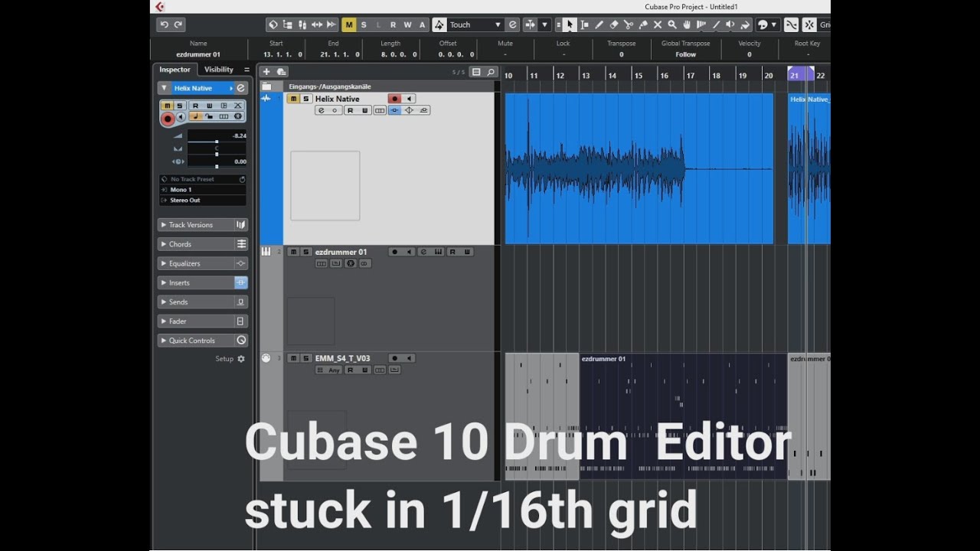This screenshot has height=551, width=980.
Task: Toggle global Mute M in toolbar
Action: 349,24
